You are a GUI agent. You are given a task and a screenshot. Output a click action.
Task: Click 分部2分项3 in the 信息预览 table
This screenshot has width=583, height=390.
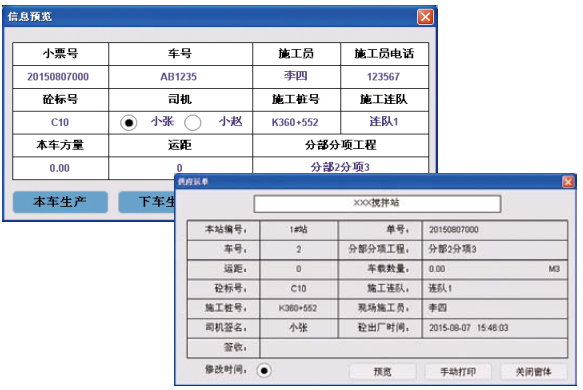[x=340, y=167]
